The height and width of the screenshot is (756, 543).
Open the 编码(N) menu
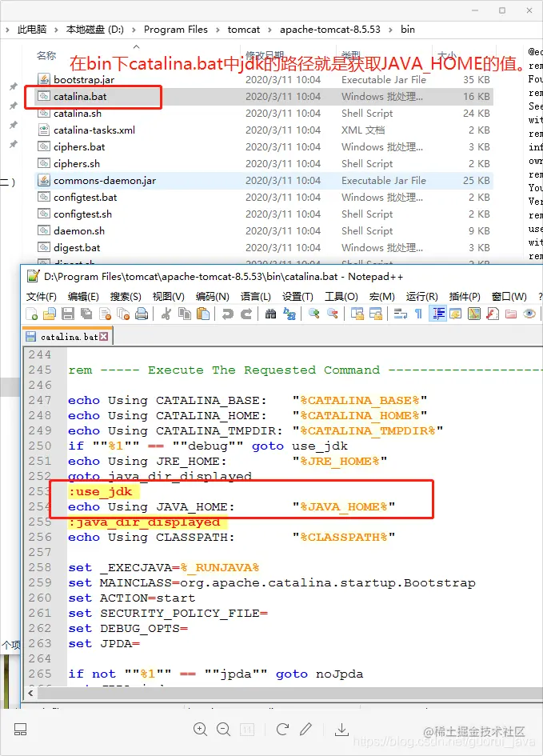pyautogui.click(x=212, y=297)
